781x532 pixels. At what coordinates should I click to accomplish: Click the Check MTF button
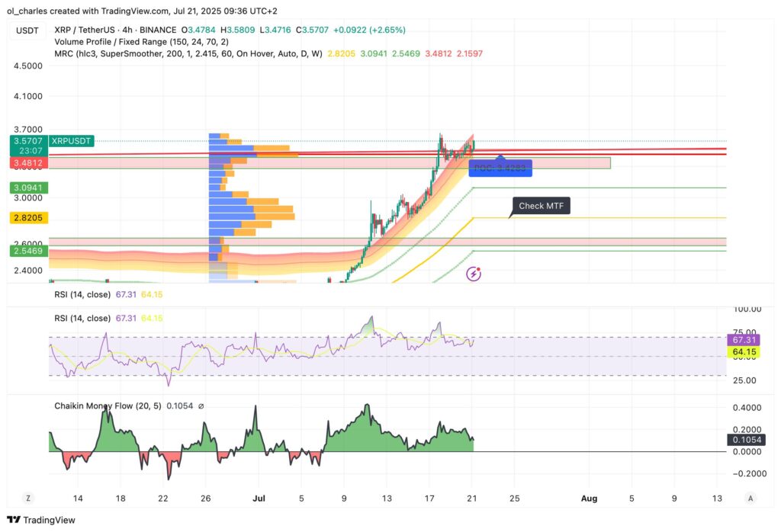click(x=540, y=206)
